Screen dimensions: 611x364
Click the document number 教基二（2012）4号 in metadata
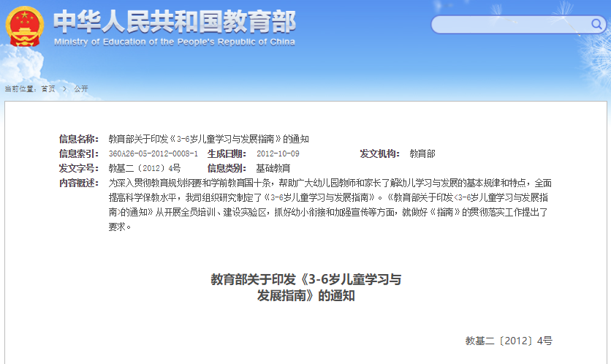[145, 168]
